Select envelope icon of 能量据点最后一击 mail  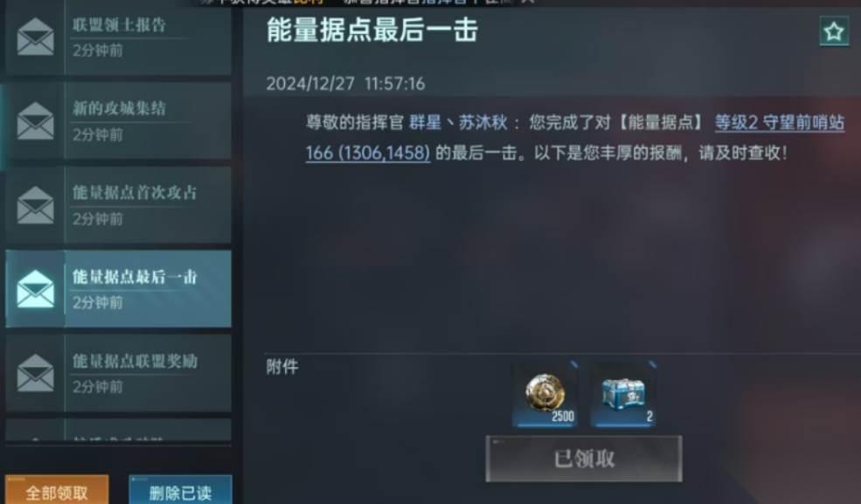(x=35, y=289)
